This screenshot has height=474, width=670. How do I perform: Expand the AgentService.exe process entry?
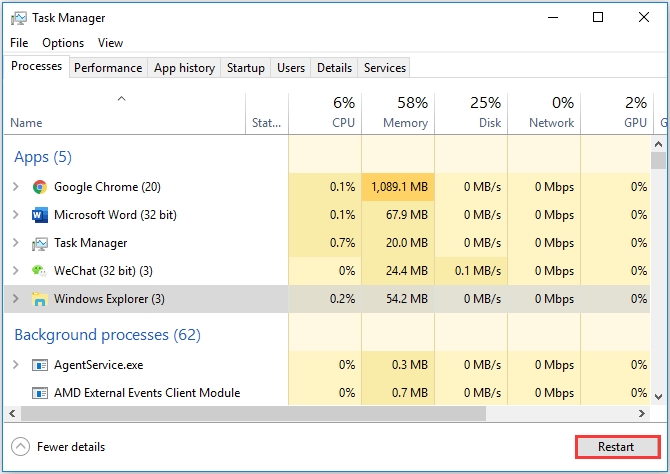click(x=16, y=365)
